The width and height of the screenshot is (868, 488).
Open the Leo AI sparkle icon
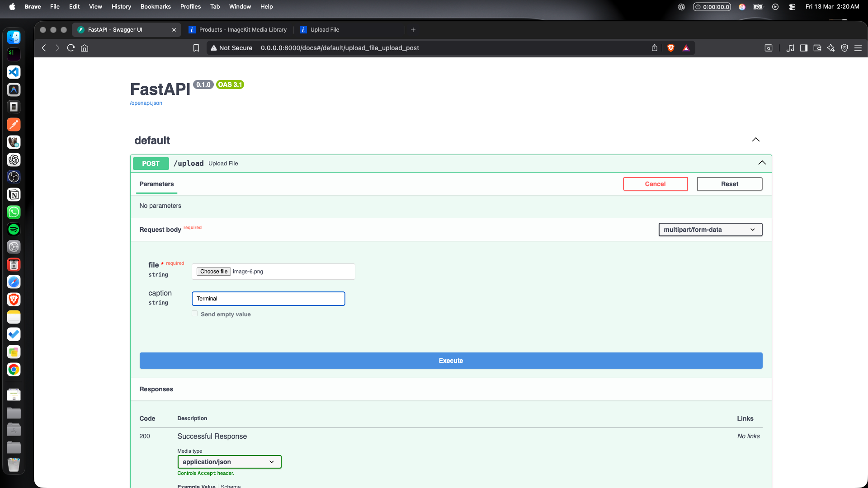[831, 48]
